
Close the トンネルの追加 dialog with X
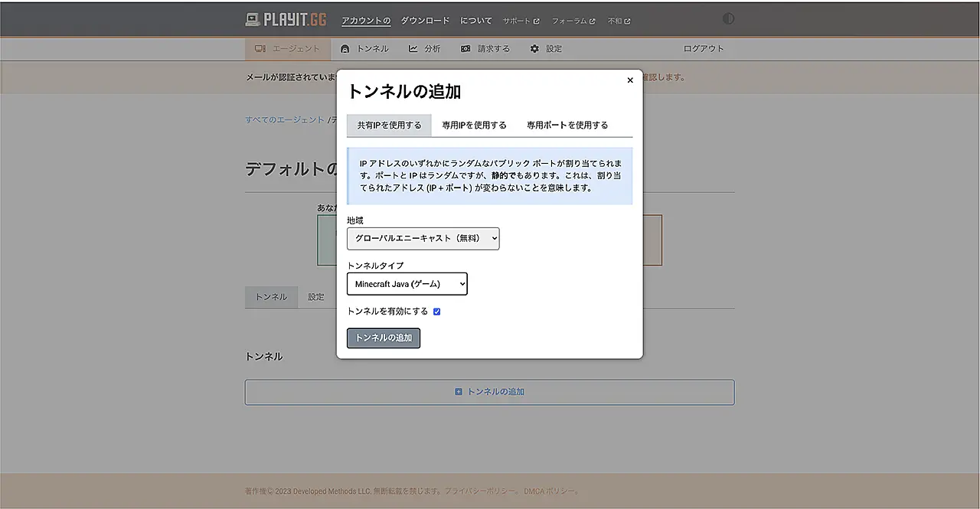[x=630, y=80]
